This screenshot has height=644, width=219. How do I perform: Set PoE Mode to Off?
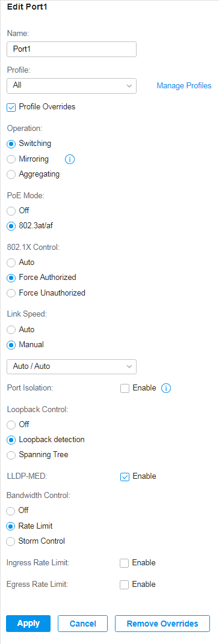pos(11,211)
